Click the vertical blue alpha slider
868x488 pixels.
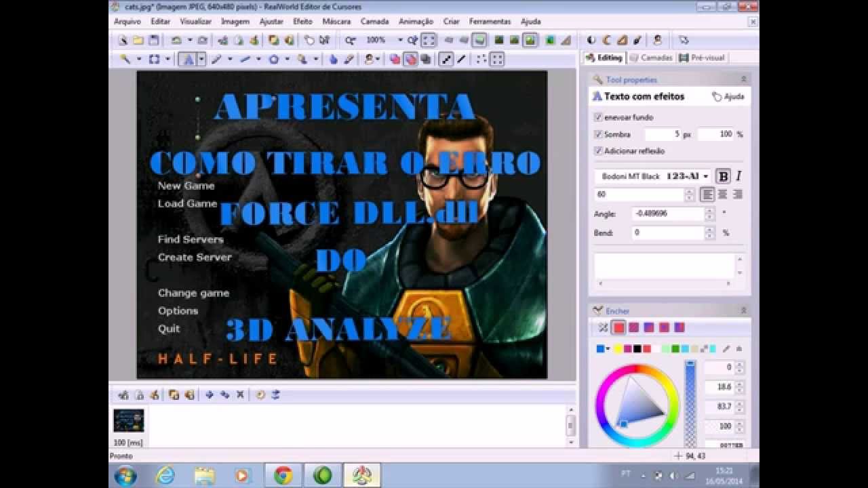click(690, 403)
